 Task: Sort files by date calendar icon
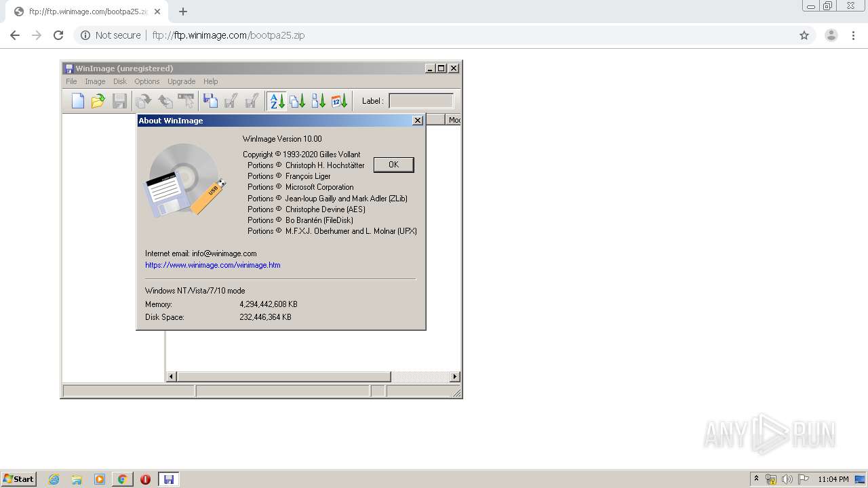coord(339,101)
